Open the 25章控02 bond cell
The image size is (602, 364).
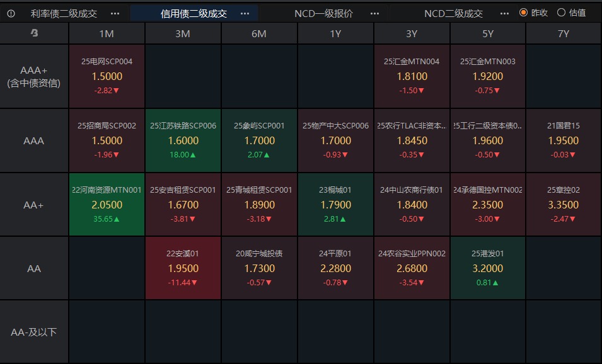pyautogui.click(x=564, y=205)
